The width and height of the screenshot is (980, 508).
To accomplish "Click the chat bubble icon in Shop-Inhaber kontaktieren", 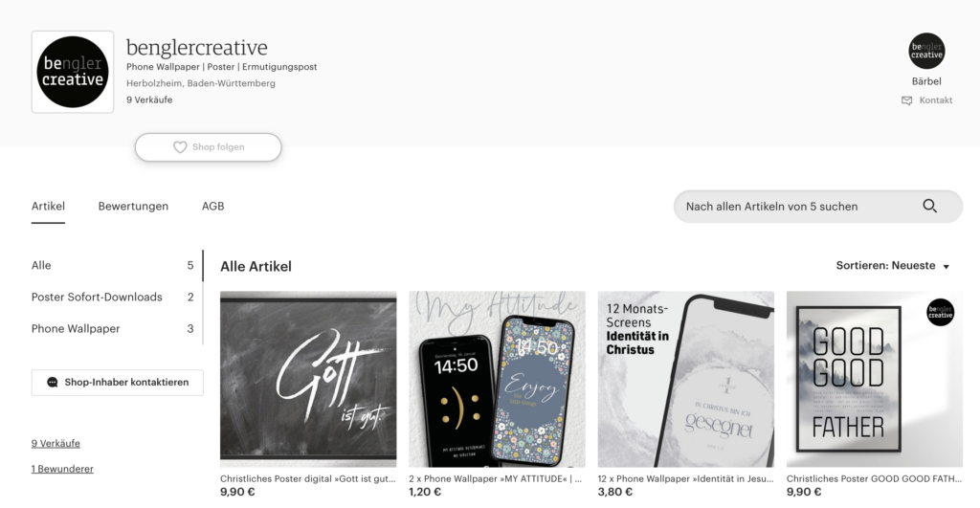I will click(x=53, y=383).
